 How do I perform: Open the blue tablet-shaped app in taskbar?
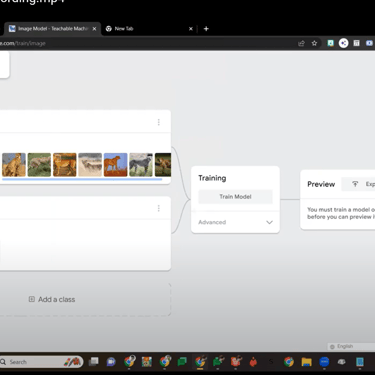point(360,362)
